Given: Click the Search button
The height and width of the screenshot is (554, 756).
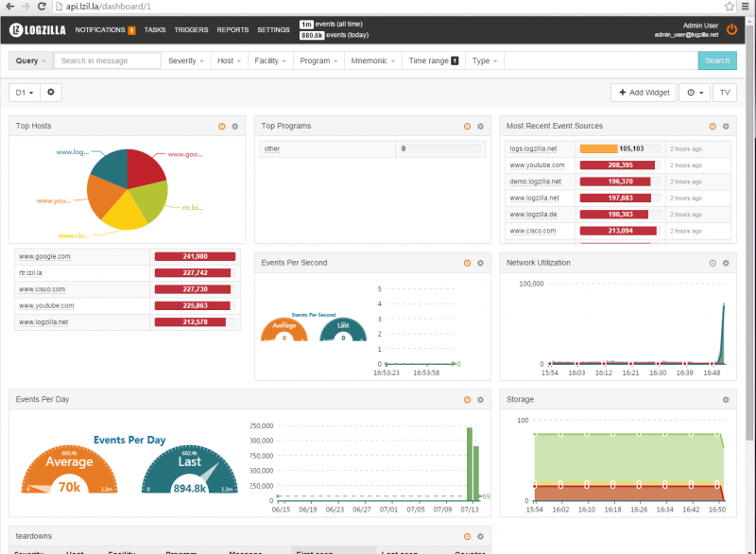Looking at the screenshot, I should 717,61.
